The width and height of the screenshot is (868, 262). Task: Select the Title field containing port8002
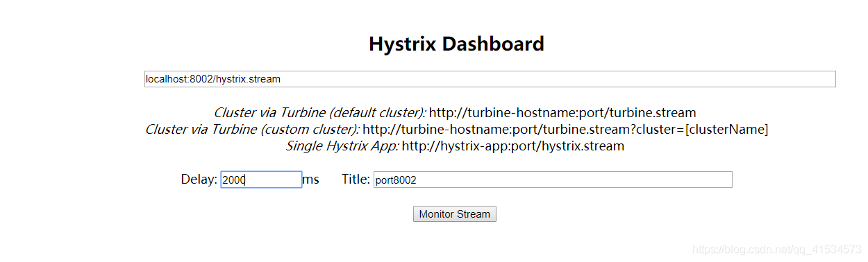pyautogui.click(x=553, y=180)
